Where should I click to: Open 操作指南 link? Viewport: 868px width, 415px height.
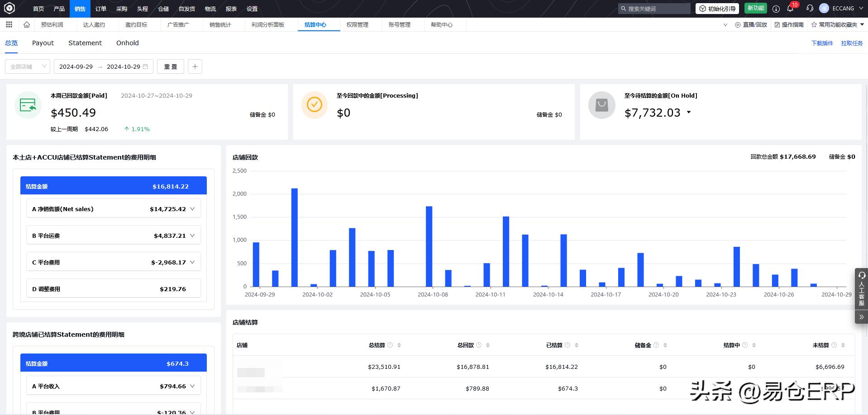(x=789, y=24)
